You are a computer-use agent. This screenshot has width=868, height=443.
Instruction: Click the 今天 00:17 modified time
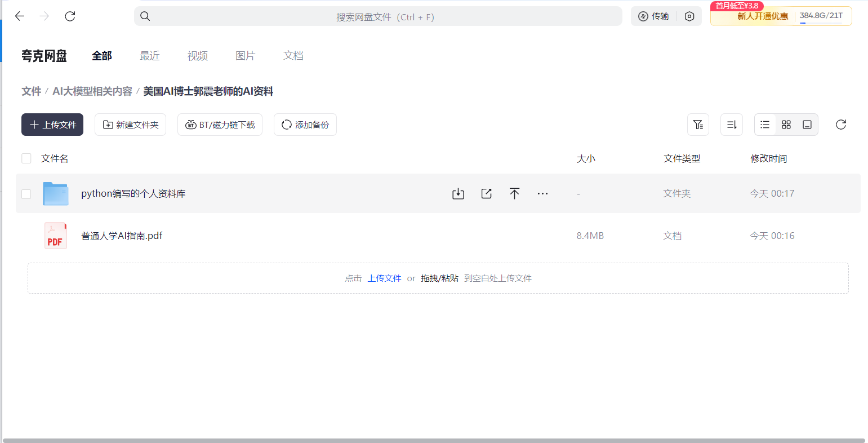click(772, 193)
